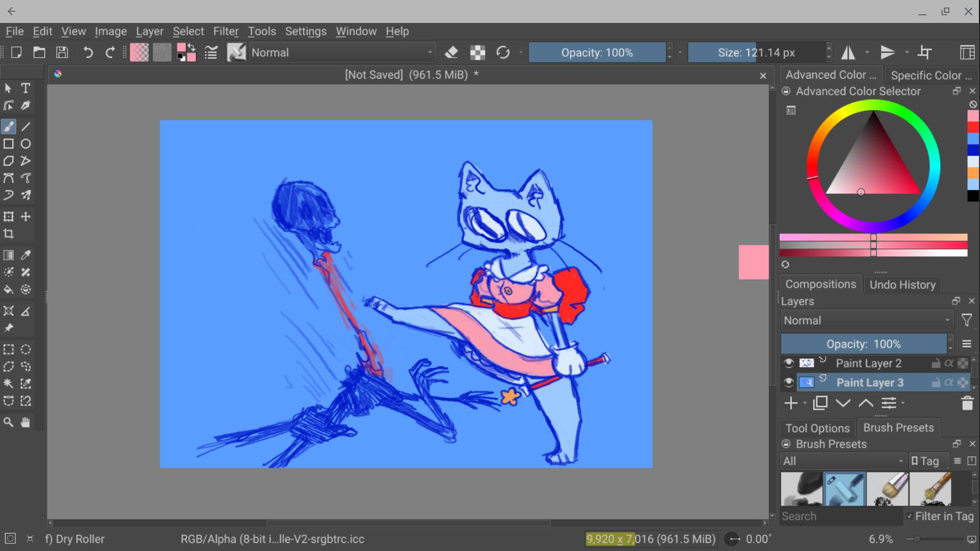Screen dimensions: 980x551
Task: Move layer up with chevron button
Action: [x=866, y=403]
